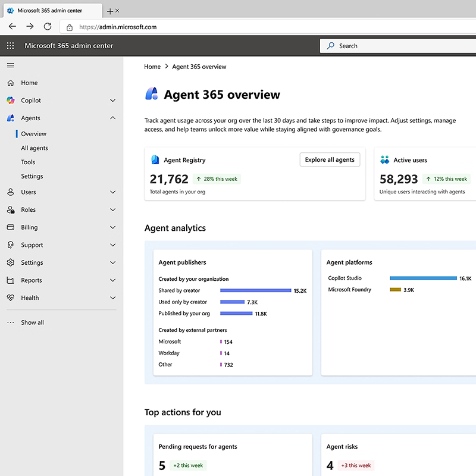Click the Agent Registry card icon
Viewport: 476px width, 476px height.
155,159
